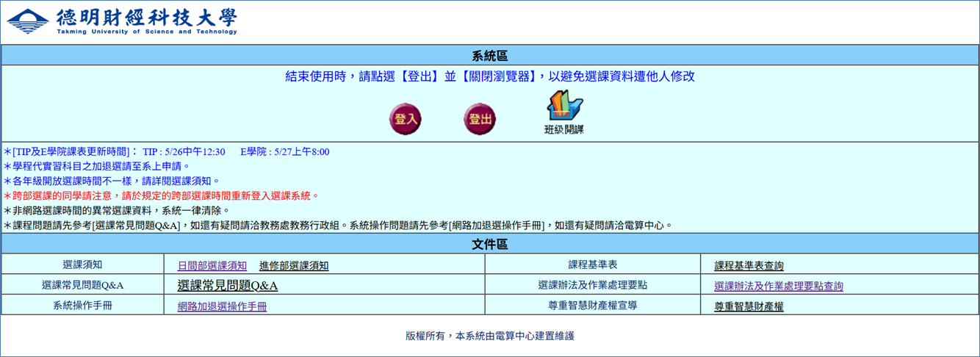The image size is (980, 357).
Task: Open the large 選課常見問題Q&A hyperlink
Action: [228, 286]
